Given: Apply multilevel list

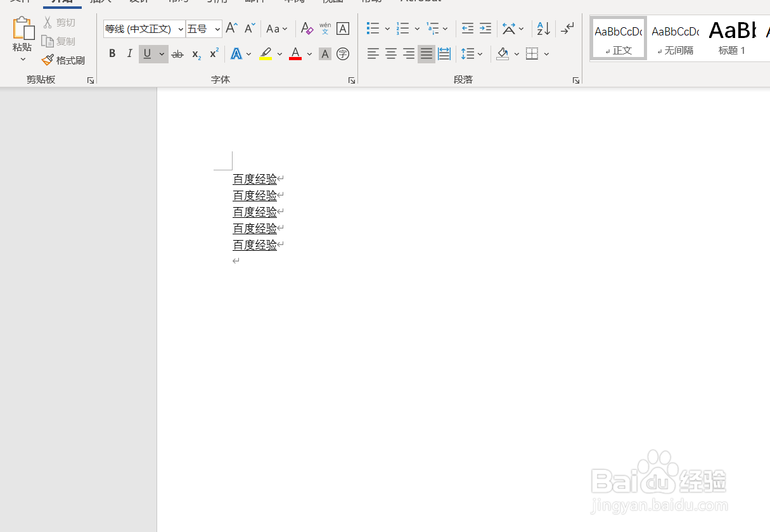Looking at the screenshot, I should coord(433,28).
